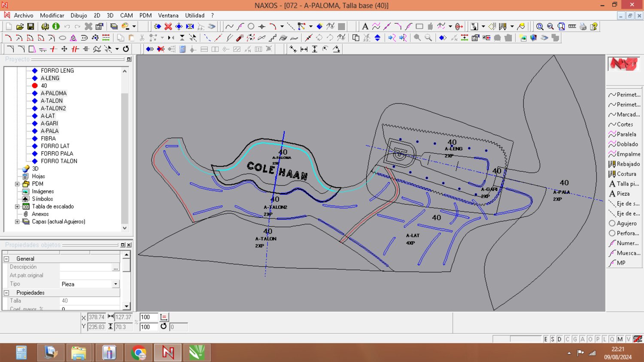Image resolution: width=644 pixels, height=362 pixels.
Task: Toggle the D status bar indicator
Action: tap(559, 339)
